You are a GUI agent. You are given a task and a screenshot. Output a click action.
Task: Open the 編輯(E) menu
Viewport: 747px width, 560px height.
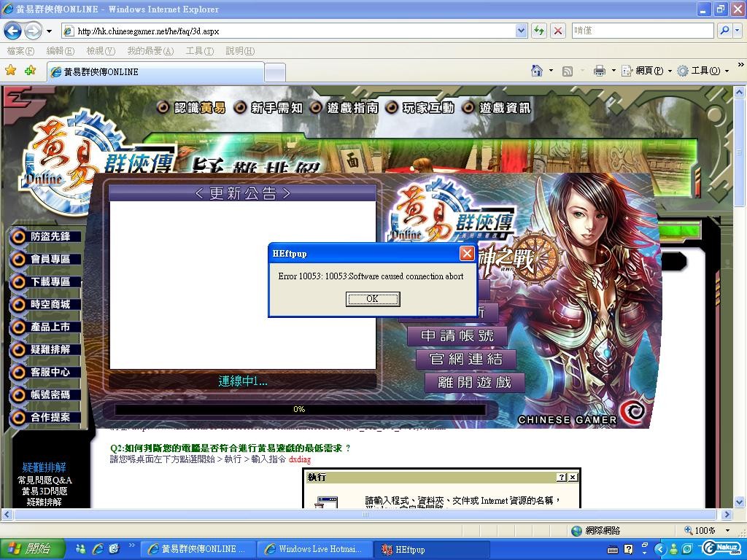point(61,50)
